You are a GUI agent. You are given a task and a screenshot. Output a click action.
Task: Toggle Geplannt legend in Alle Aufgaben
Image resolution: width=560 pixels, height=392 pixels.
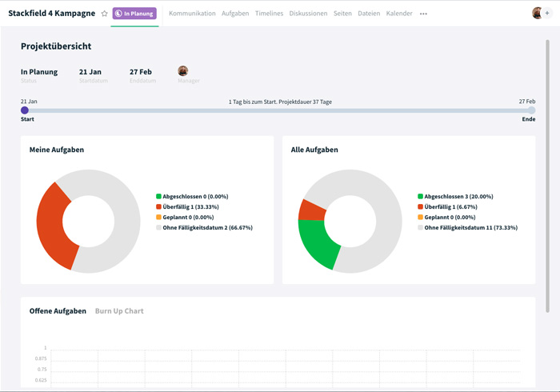tap(446, 217)
